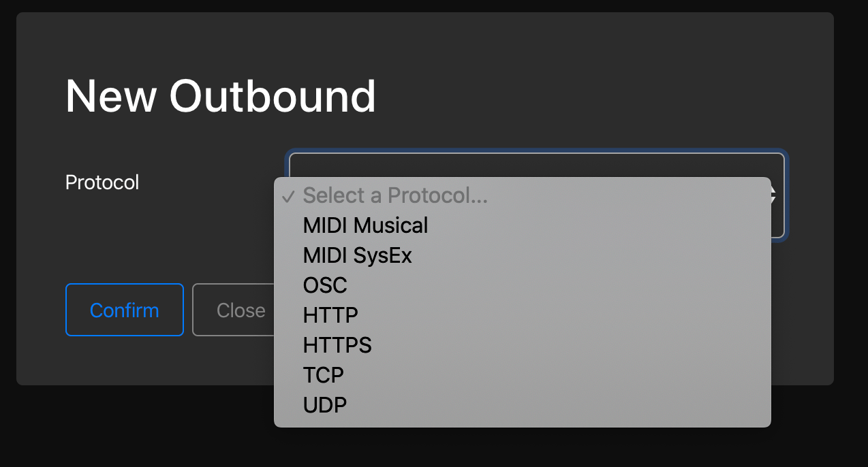Choose the MIDI SysEx protocol option
Screen dimensions: 868x467
pyautogui.click(x=357, y=255)
